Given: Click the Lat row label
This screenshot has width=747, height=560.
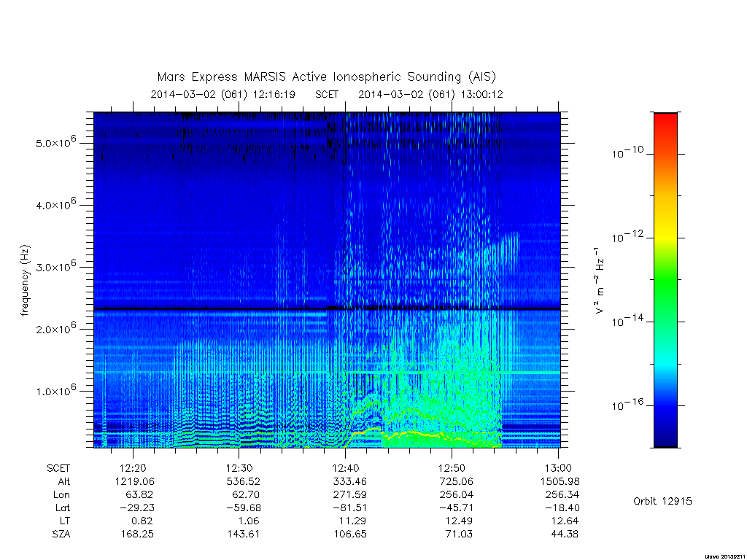Looking at the screenshot, I should 63,507.
